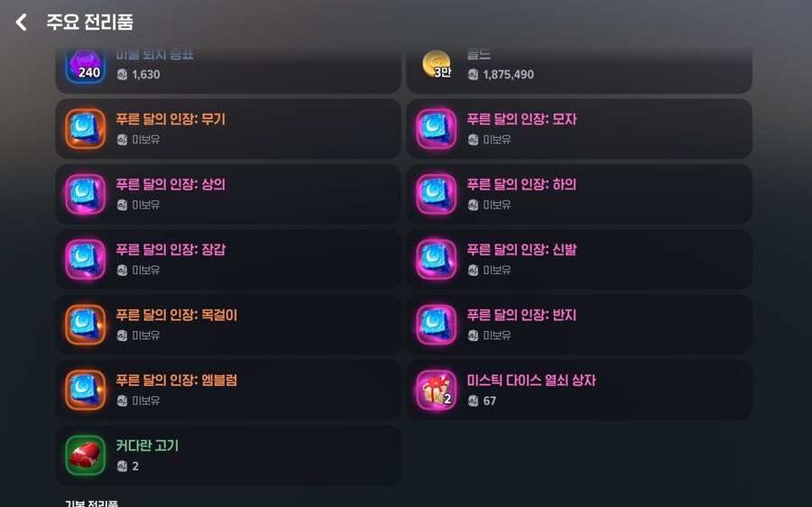812x507 pixels.
Task: Click the 푸른 달의 인장: 장갑 icon
Action: 86,260
